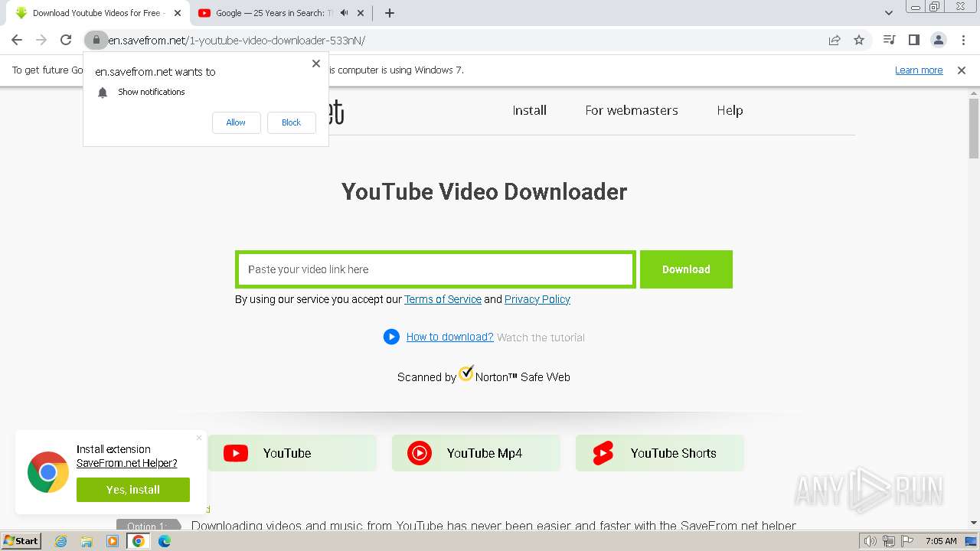Open a new tab with the plus icon
This screenshot has width=980, height=551.
[x=390, y=13]
